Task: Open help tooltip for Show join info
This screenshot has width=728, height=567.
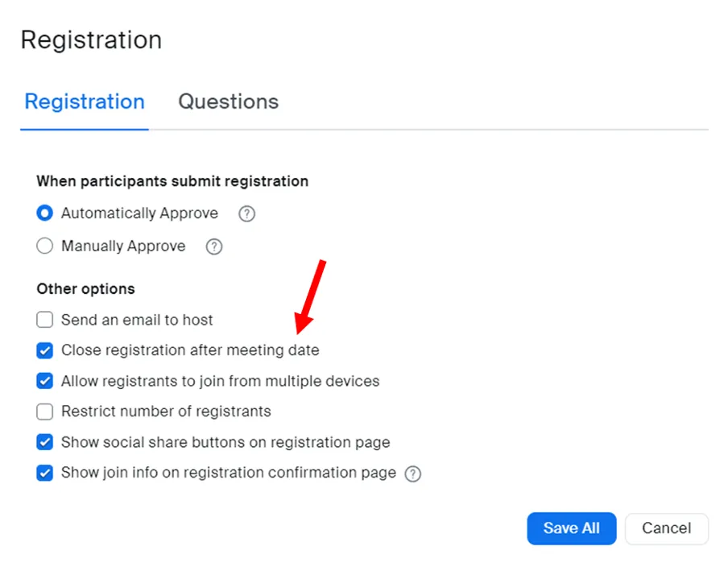Action: click(413, 474)
